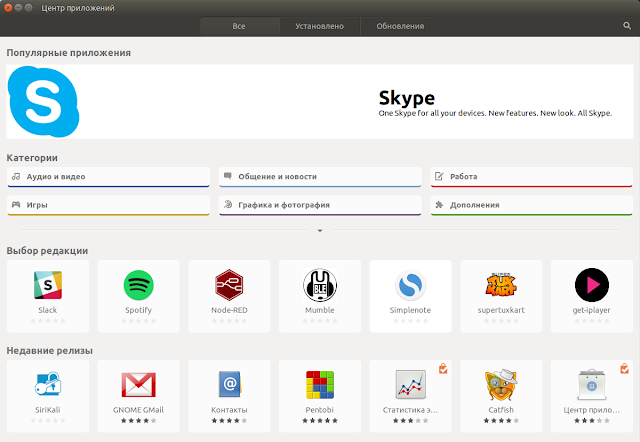Open the Работа category
Image resolution: width=640 pixels, height=442 pixels.
[x=531, y=177]
